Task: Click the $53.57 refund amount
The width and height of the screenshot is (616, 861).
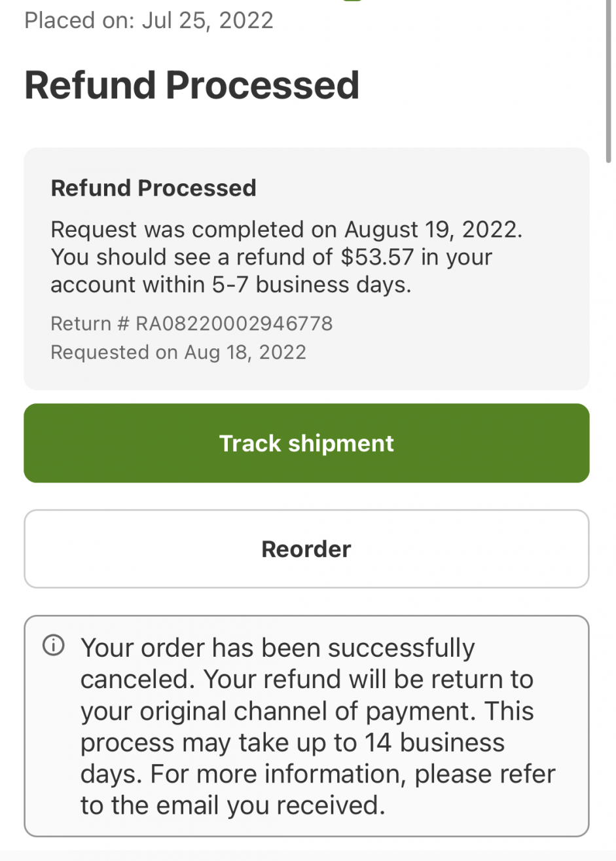Action: click(377, 257)
